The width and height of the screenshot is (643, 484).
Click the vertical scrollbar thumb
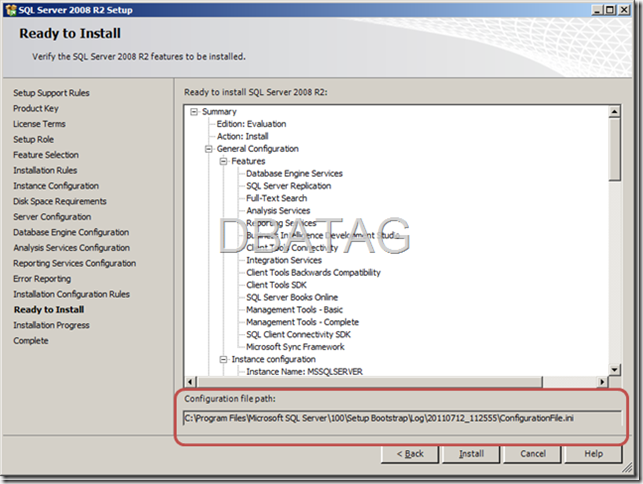click(x=614, y=149)
